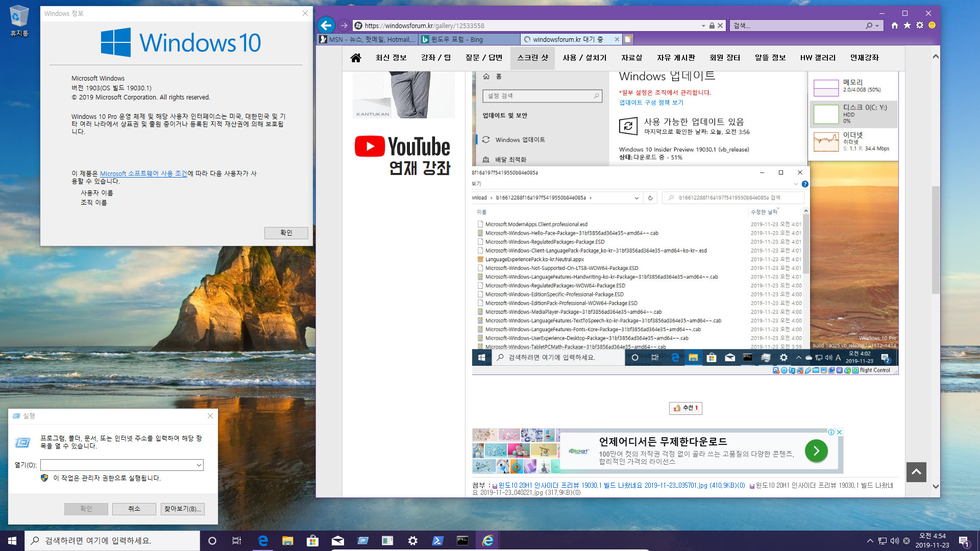Click the smiley feedback icon
980x551 pixels.
pos(932,25)
